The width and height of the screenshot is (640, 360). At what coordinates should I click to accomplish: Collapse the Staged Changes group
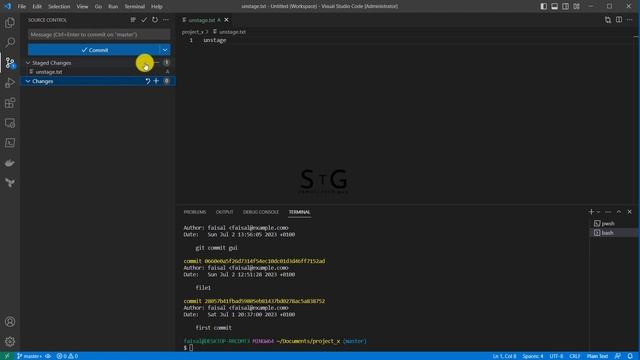coord(28,63)
